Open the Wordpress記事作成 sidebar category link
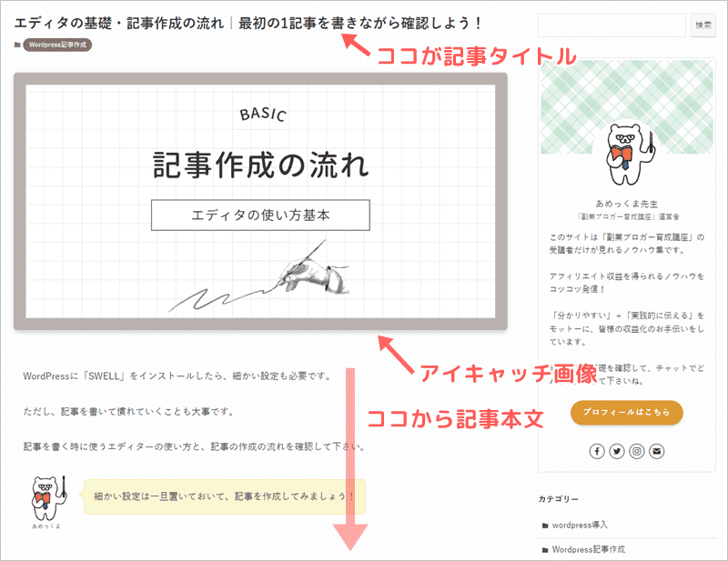 tap(589, 550)
